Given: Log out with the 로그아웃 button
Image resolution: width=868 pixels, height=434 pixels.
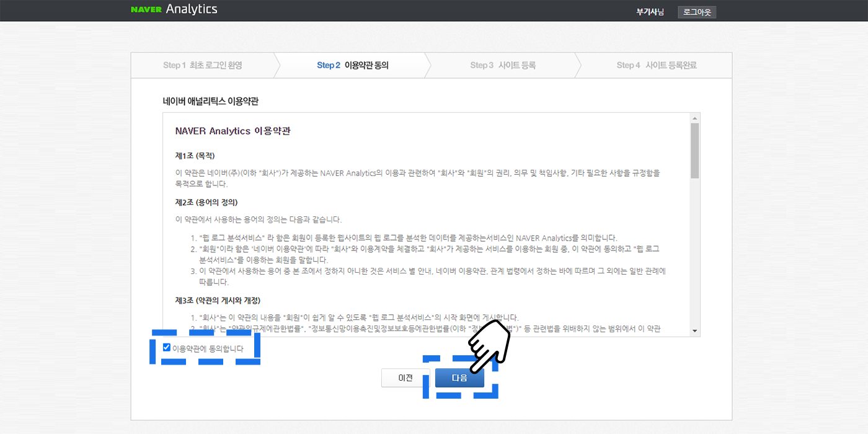Looking at the screenshot, I should (697, 12).
